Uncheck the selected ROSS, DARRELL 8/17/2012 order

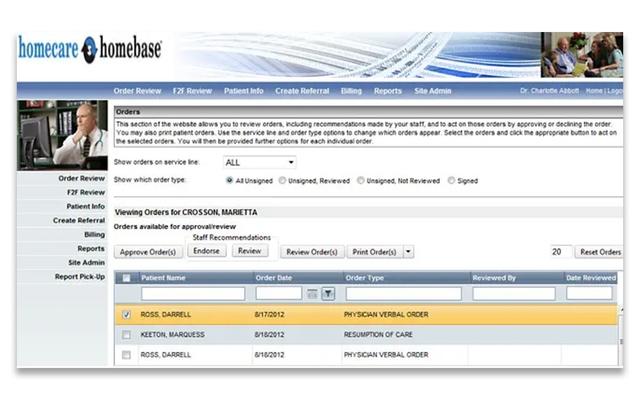coord(126,314)
